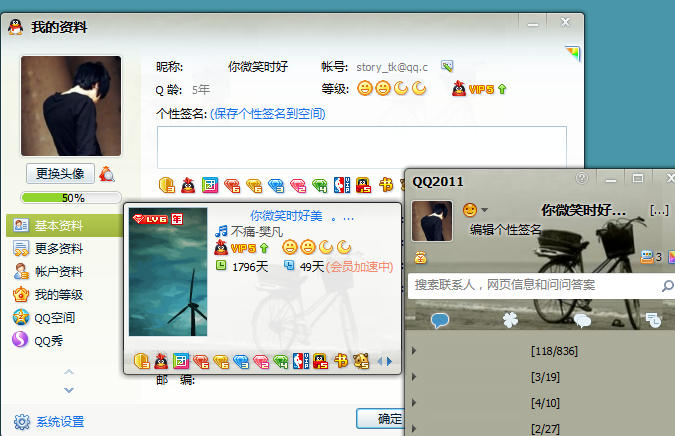
Task: Click 编辑个性签名 in QQ2011 panel
Action: [505, 229]
